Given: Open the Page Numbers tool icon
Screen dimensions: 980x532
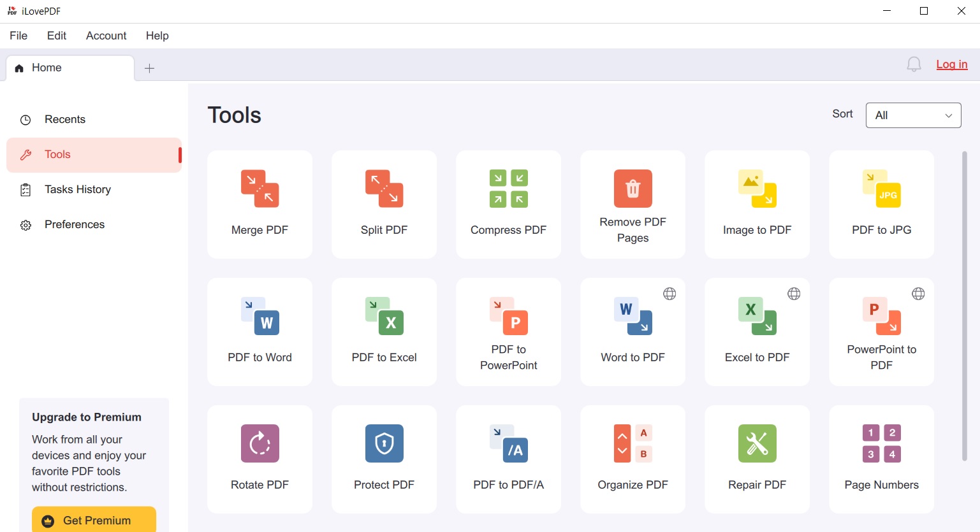Looking at the screenshot, I should tap(882, 443).
